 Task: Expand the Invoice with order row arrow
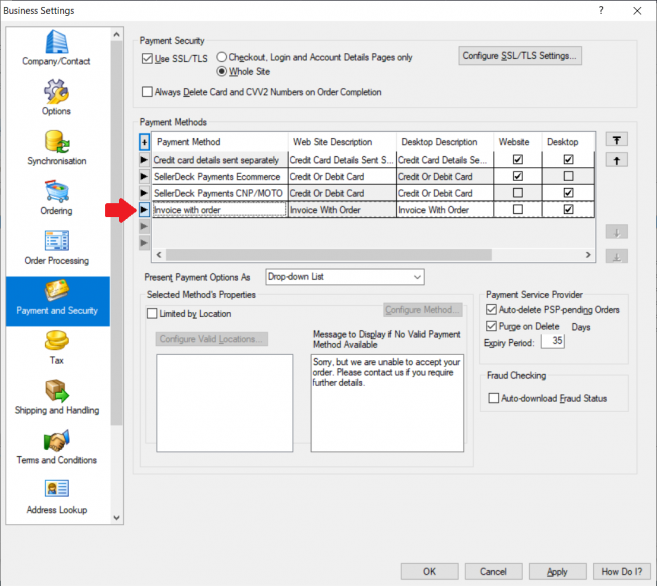click(144, 210)
